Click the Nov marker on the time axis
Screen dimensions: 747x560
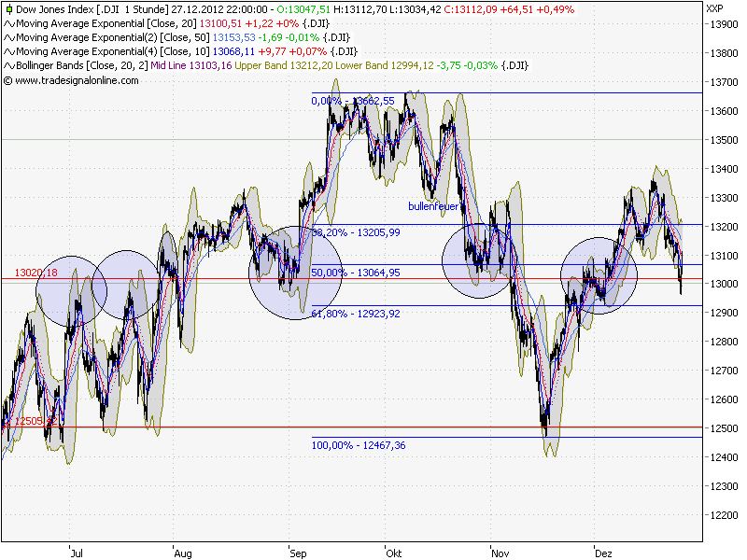tap(500, 553)
